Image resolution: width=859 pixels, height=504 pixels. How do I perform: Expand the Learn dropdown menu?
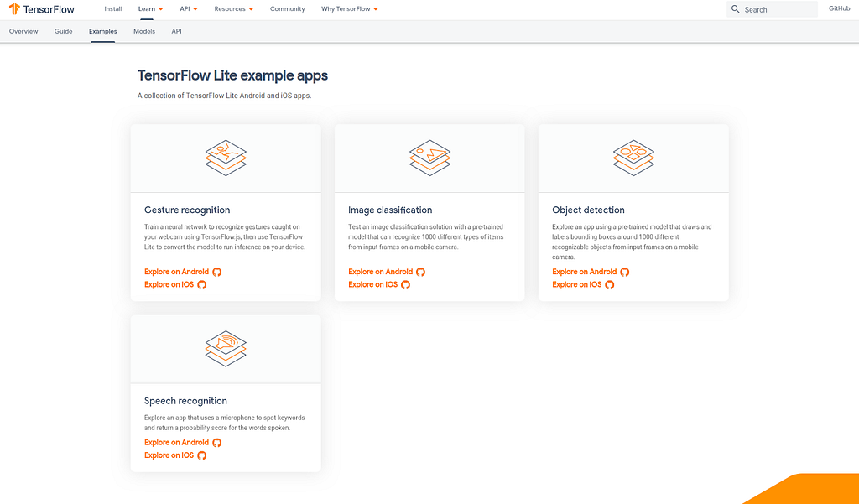pyautogui.click(x=151, y=8)
